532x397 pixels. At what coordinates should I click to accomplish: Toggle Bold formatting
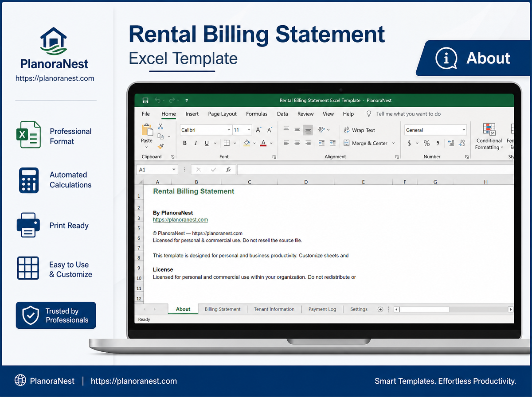[x=185, y=143]
